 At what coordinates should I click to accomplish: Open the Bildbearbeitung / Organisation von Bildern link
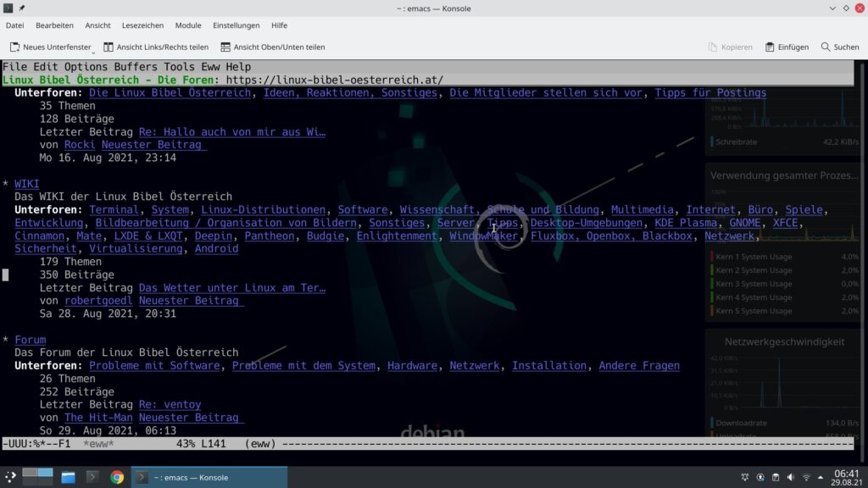(225, 223)
